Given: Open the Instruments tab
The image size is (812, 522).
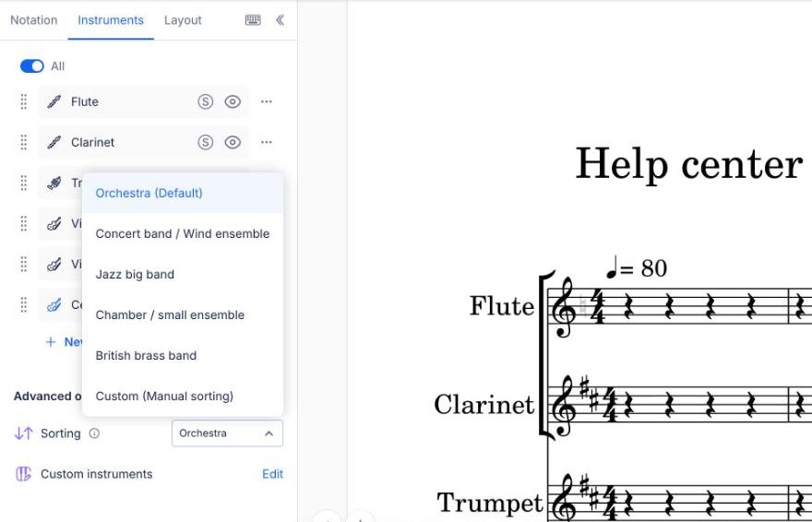Looking at the screenshot, I should point(111,20).
